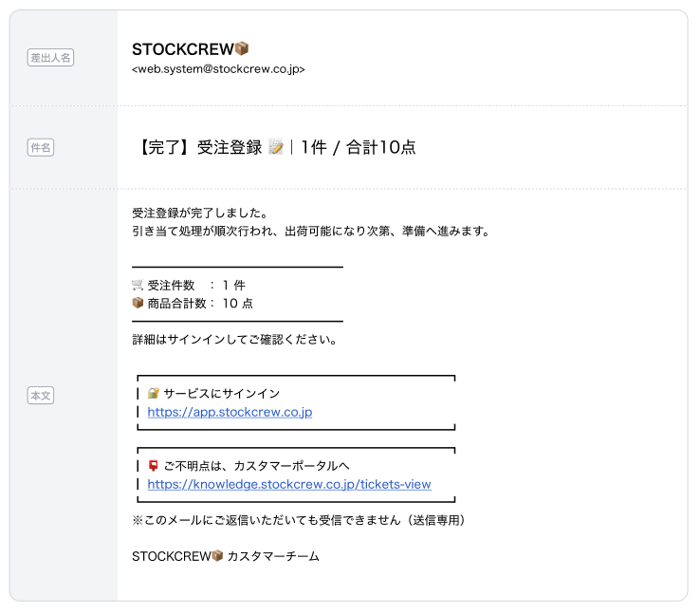Click the 引き当て処理が順次行われ sentence
Screen dimensions: 700x614
310,231
